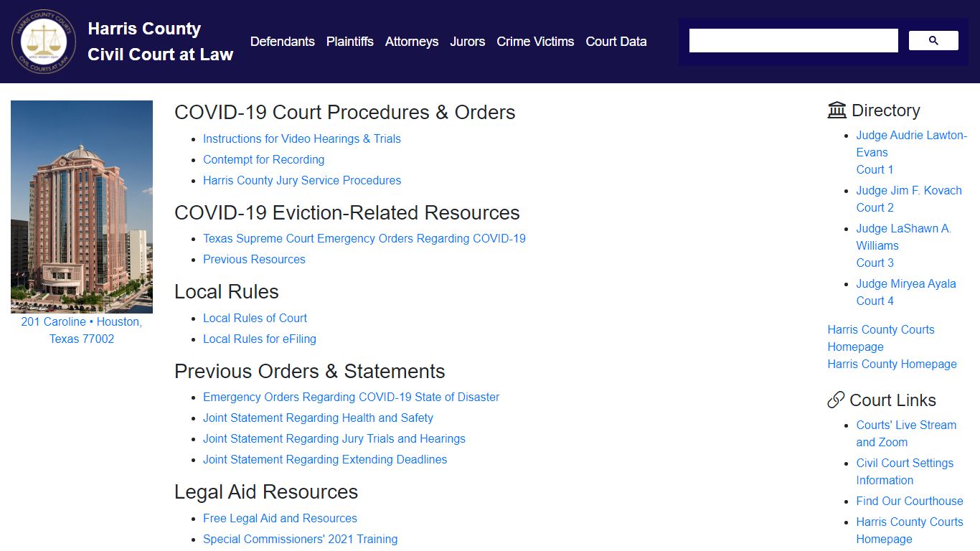Open Judge LaShawn A. Williams Court 3 link
Image resolution: width=980 pixels, height=551 pixels.
point(903,245)
